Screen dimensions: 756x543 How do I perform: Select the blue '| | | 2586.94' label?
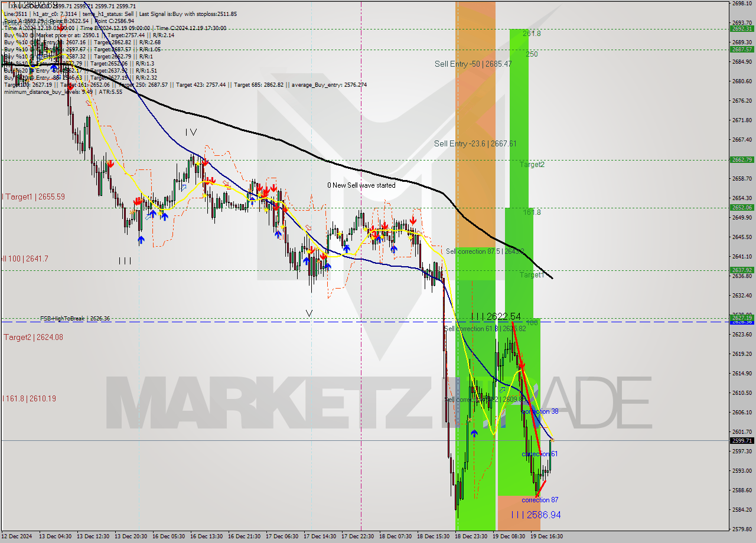pyautogui.click(x=536, y=515)
